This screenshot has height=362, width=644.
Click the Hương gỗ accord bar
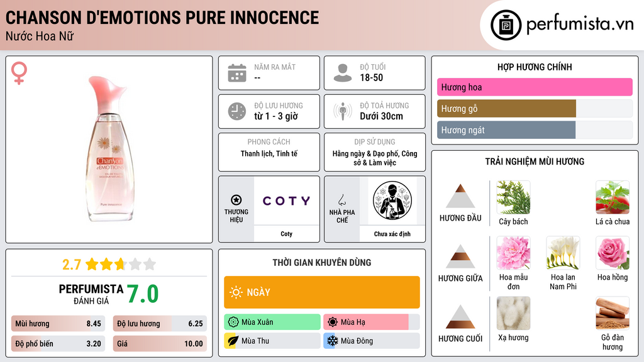(535, 109)
